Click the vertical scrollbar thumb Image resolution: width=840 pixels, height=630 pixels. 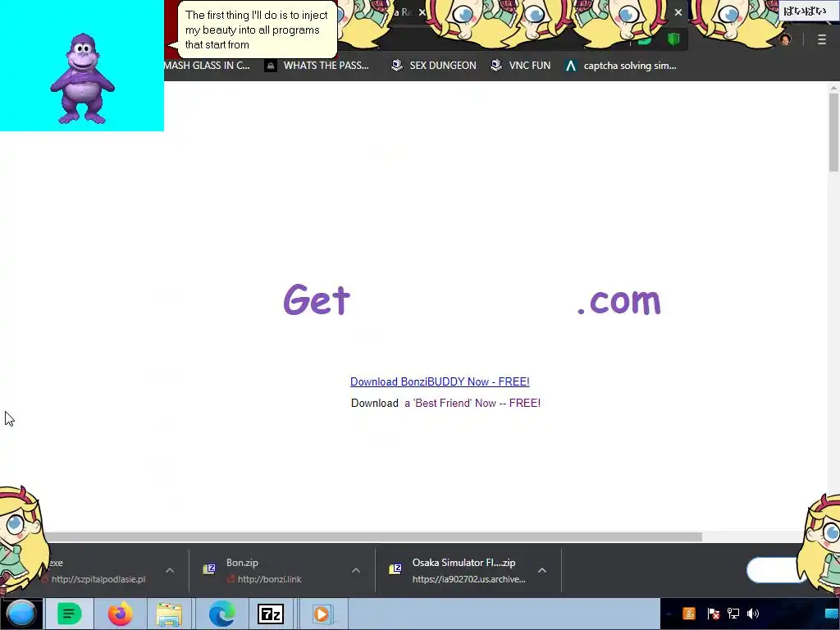(833, 132)
